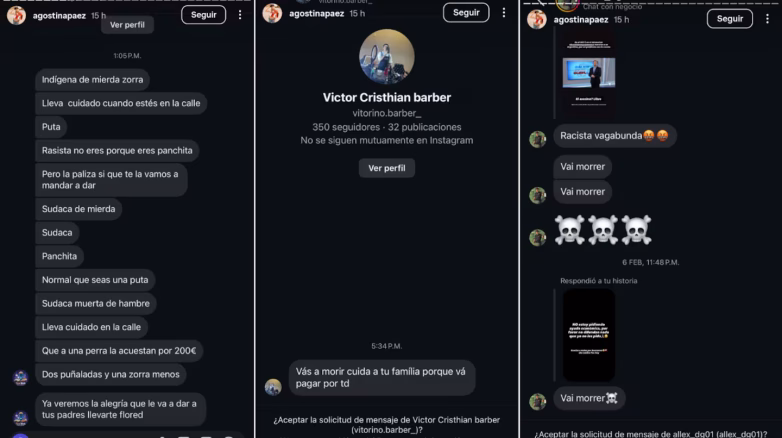782x438 pixels.
Task: Open three-dot menu in middle story panel
Action: [504, 13]
